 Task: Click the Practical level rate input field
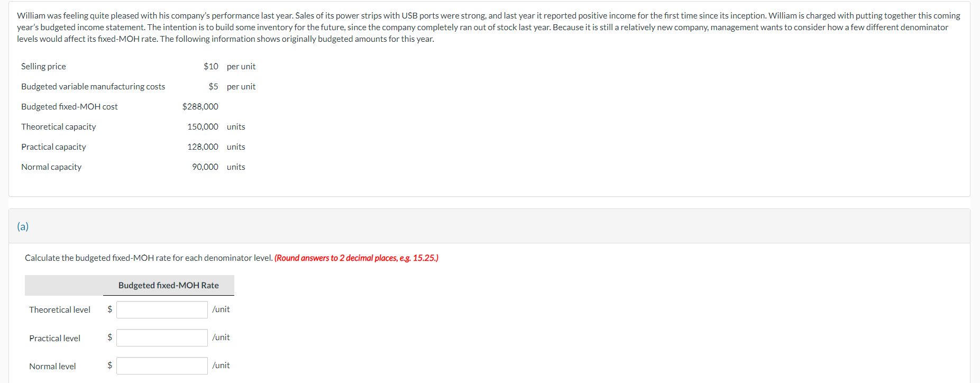tap(162, 338)
